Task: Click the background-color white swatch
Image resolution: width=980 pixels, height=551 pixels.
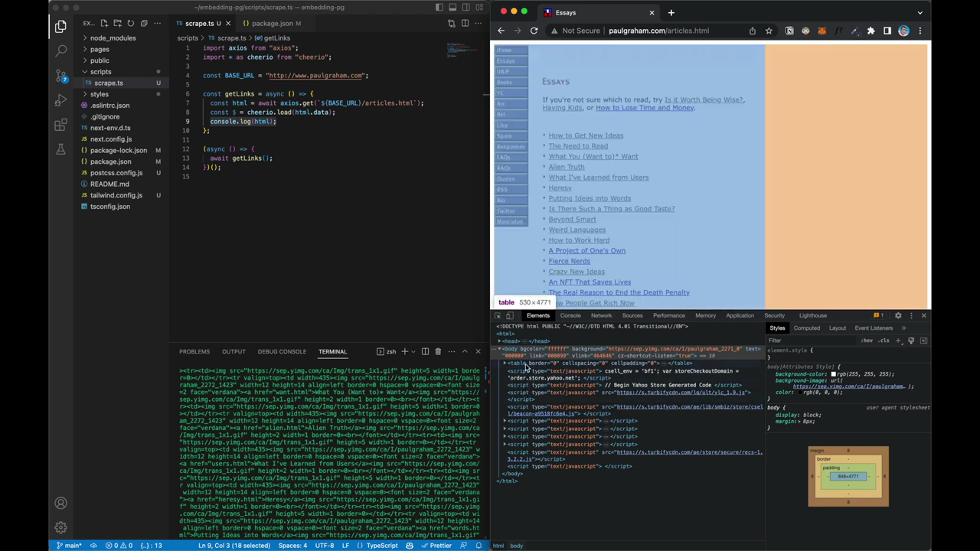Action: pyautogui.click(x=833, y=374)
